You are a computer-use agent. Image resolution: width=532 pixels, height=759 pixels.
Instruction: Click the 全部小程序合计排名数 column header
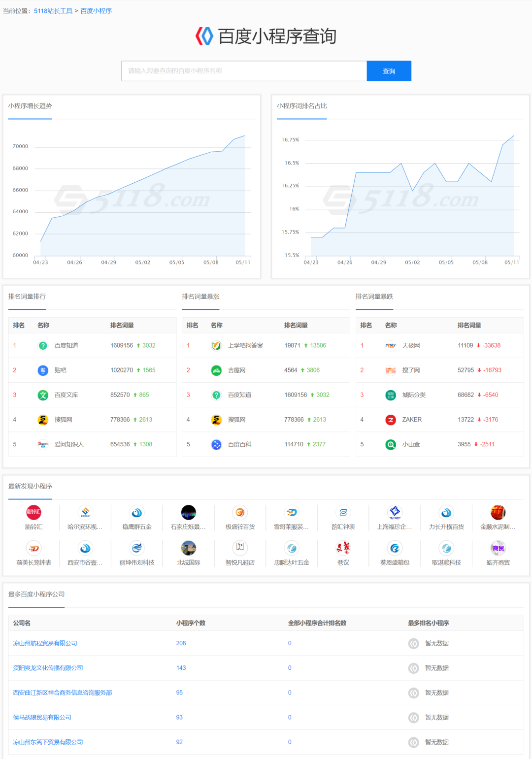[x=317, y=623]
